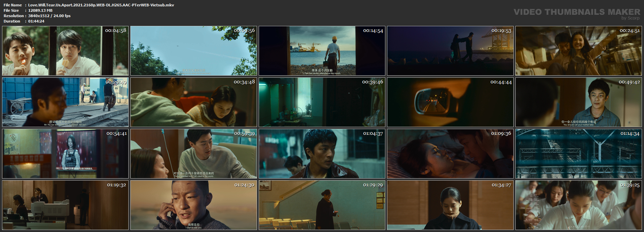Image resolution: width=644 pixels, height=232 pixels.
Task: Click the file name Love.Will.Tear.Us.Apart text
Action: click(101, 5)
